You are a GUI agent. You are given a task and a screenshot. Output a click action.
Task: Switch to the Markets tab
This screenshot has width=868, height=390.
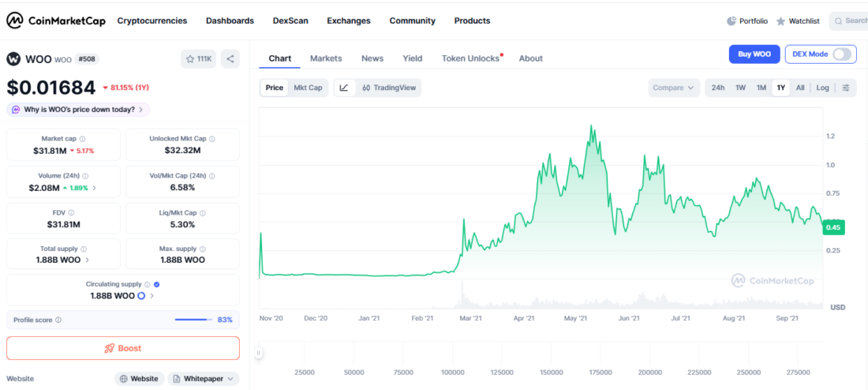(x=326, y=58)
